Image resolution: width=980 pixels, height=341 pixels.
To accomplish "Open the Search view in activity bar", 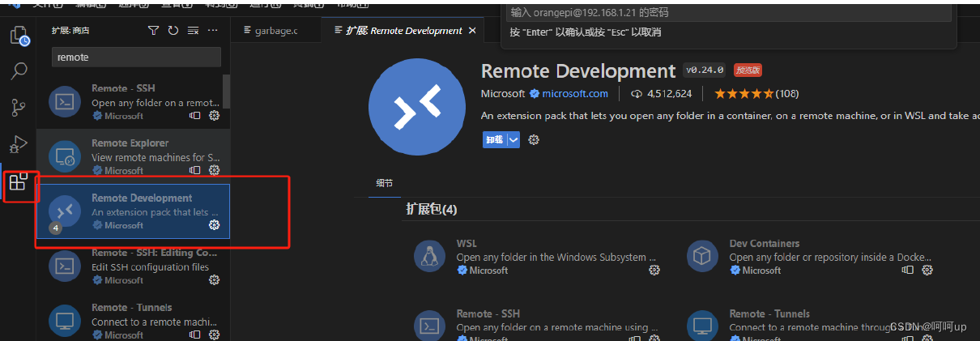I will pyautogui.click(x=19, y=71).
